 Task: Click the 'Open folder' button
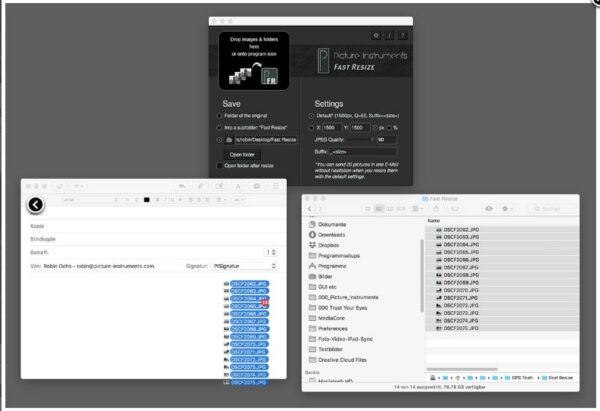242,155
